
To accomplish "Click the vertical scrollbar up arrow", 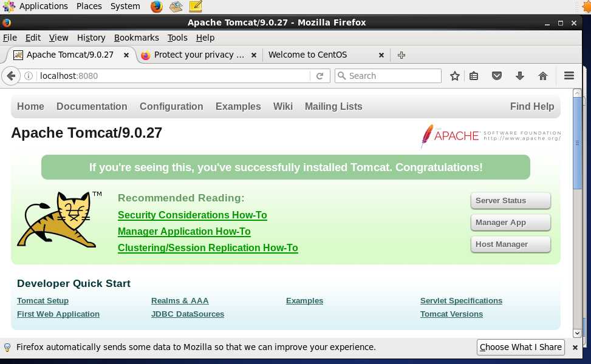I will (577, 93).
